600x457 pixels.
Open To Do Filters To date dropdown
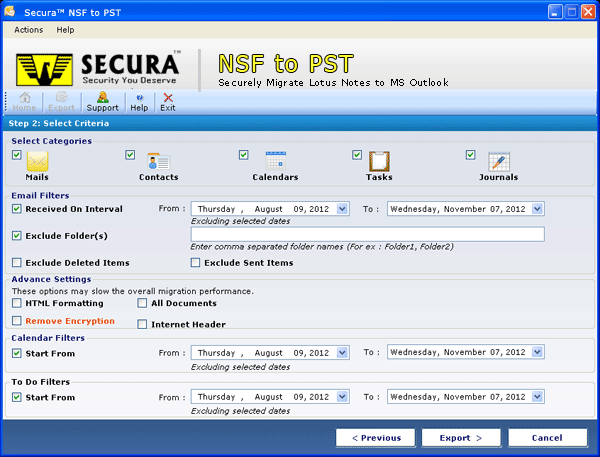click(x=538, y=397)
